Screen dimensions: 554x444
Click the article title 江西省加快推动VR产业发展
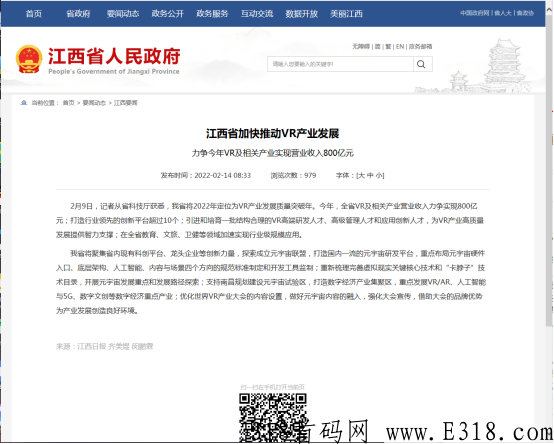[x=272, y=134]
